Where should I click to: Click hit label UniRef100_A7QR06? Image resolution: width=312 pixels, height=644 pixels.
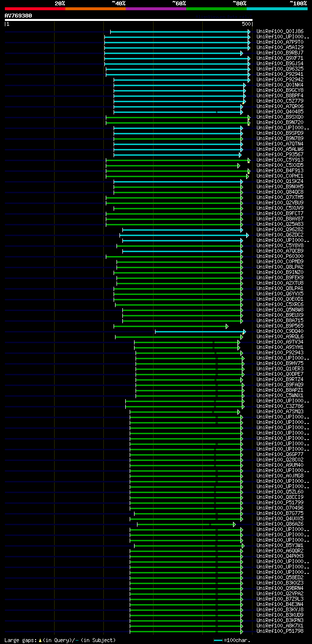[x=280, y=107]
